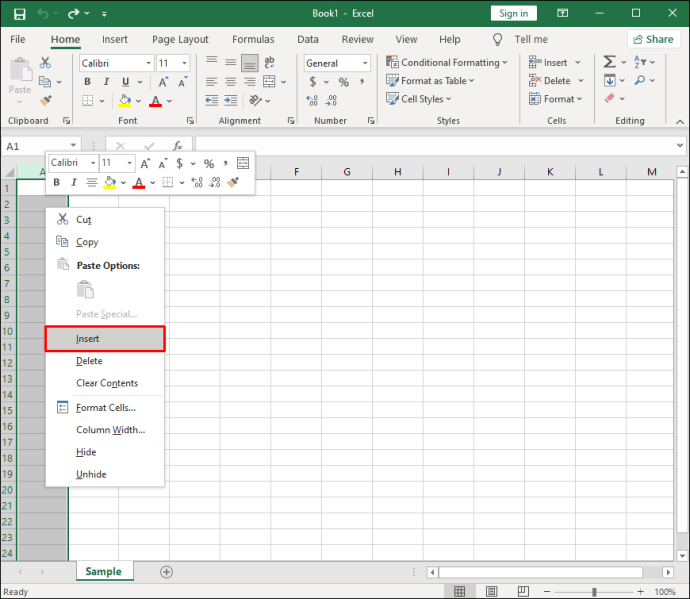Click the Redo arrow icon
The width and height of the screenshot is (690, 599).
tap(73, 14)
